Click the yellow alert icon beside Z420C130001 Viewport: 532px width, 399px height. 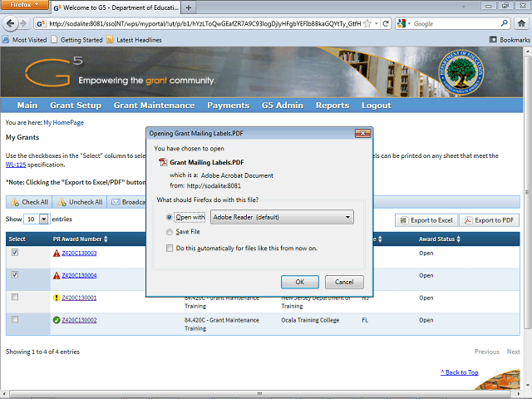[x=57, y=298]
